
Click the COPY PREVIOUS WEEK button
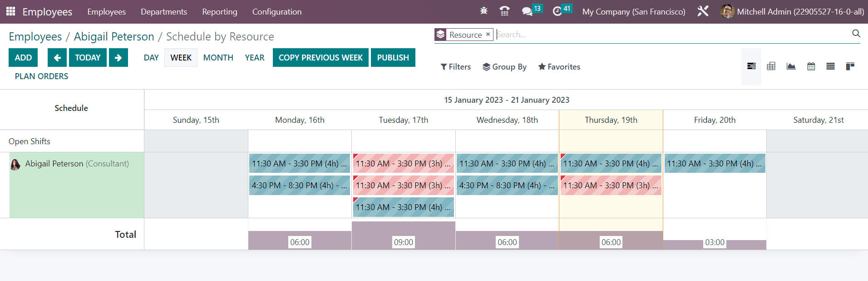321,58
